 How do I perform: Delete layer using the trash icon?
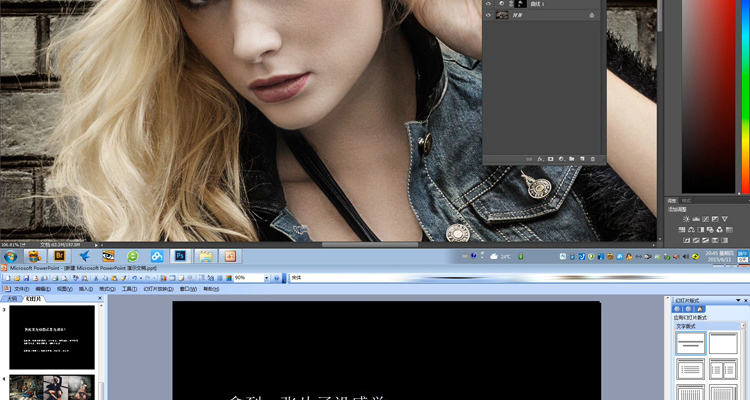593,159
